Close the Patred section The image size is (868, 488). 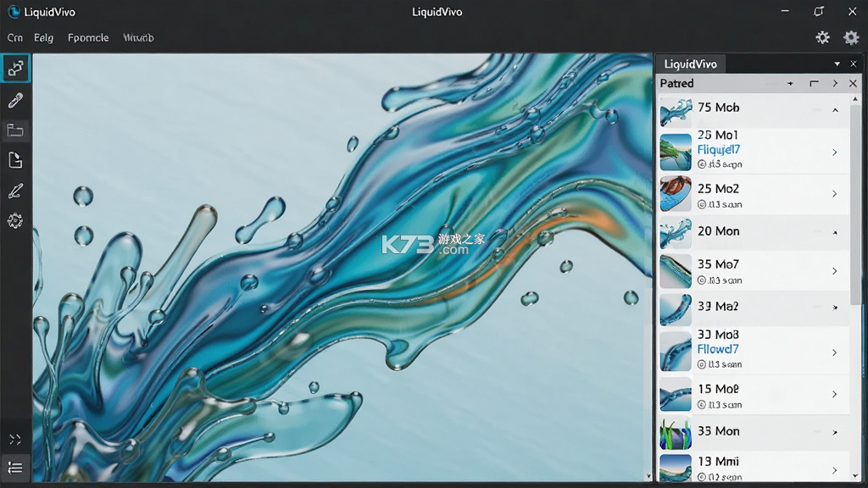pyautogui.click(x=853, y=84)
